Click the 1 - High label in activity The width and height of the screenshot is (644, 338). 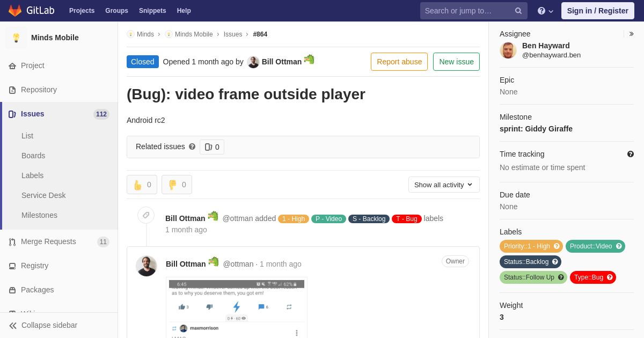(x=294, y=219)
